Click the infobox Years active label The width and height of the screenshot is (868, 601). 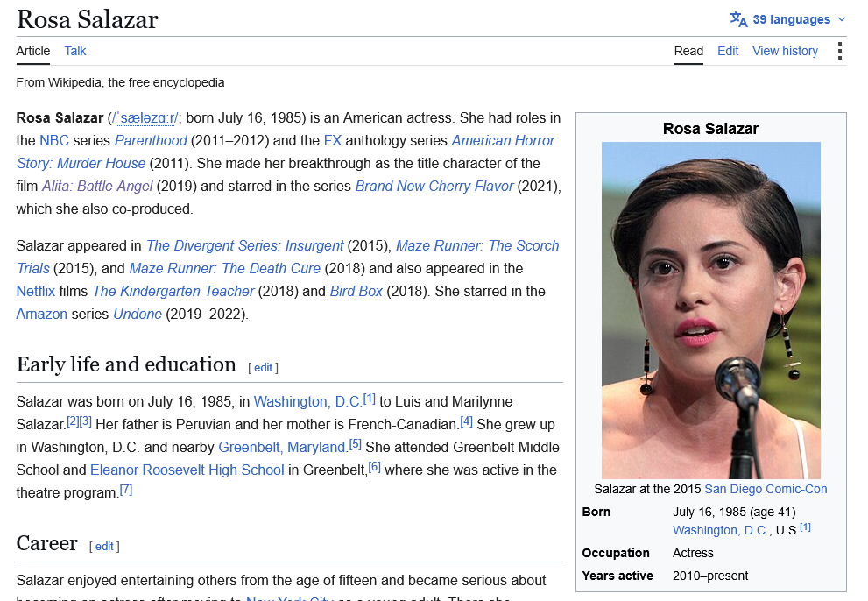[x=617, y=576]
